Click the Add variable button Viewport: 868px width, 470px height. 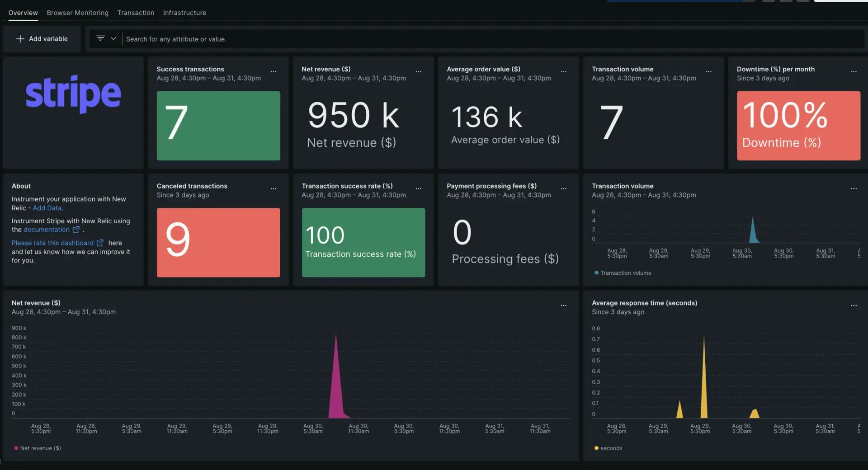coord(42,39)
